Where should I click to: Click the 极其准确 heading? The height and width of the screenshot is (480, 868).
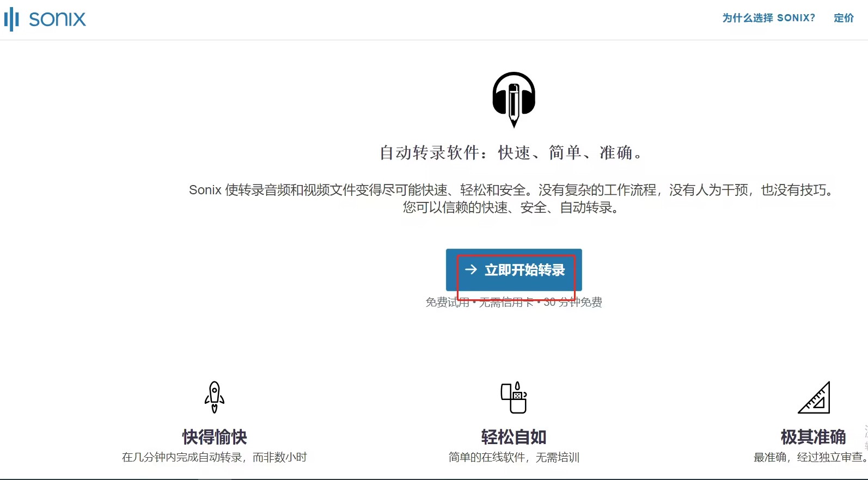[814, 436]
